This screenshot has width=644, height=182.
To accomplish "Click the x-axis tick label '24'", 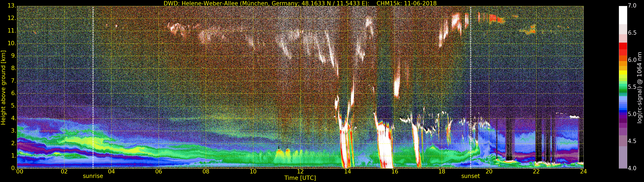I will coord(583,172).
